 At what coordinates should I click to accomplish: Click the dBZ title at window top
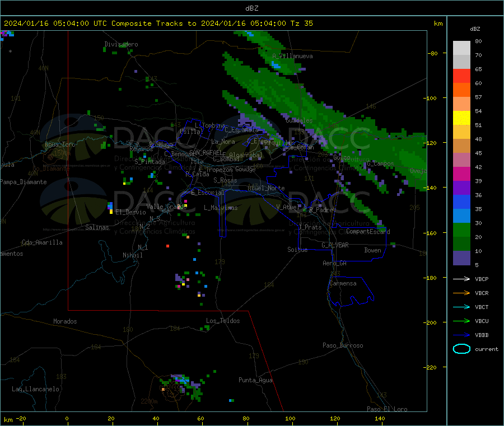251,8
